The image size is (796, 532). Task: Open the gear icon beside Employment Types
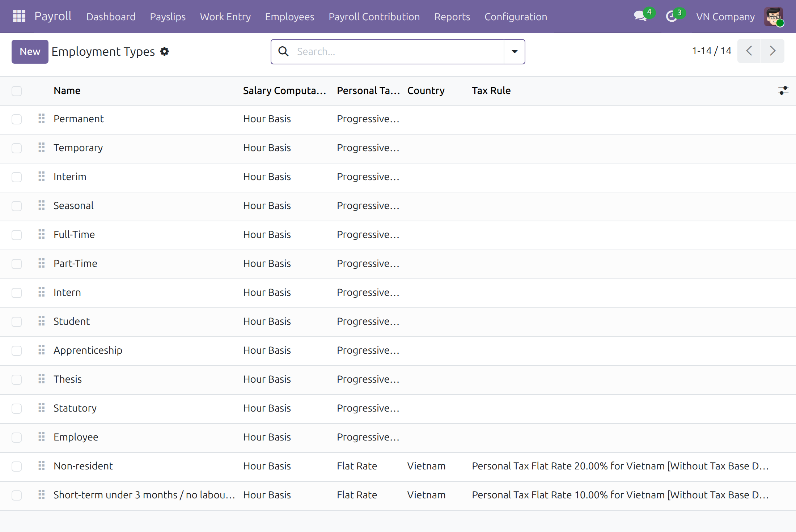pos(165,51)
